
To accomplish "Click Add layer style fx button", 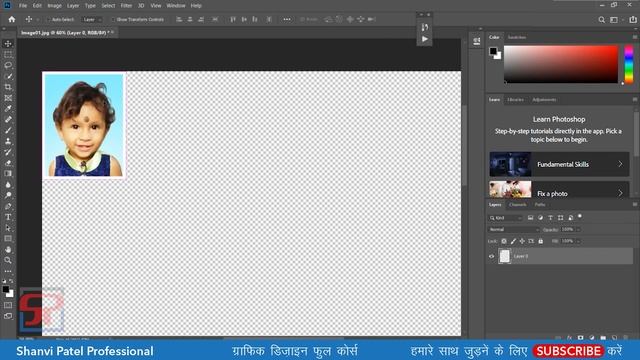I will (569, 338).
